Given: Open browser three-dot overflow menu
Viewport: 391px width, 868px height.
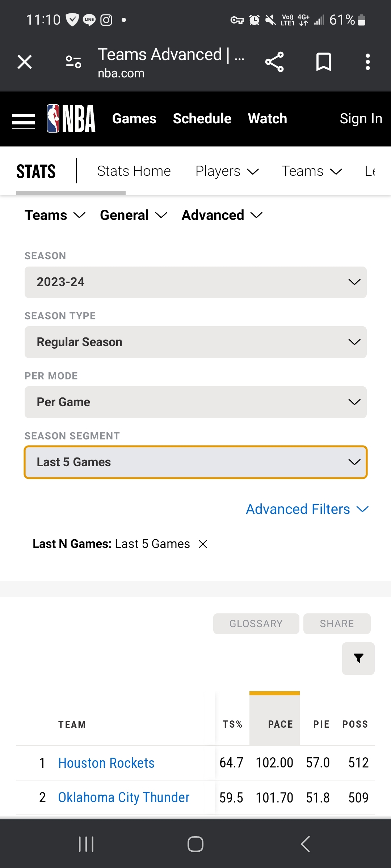Looking at the screenshot, I should 367,62.
